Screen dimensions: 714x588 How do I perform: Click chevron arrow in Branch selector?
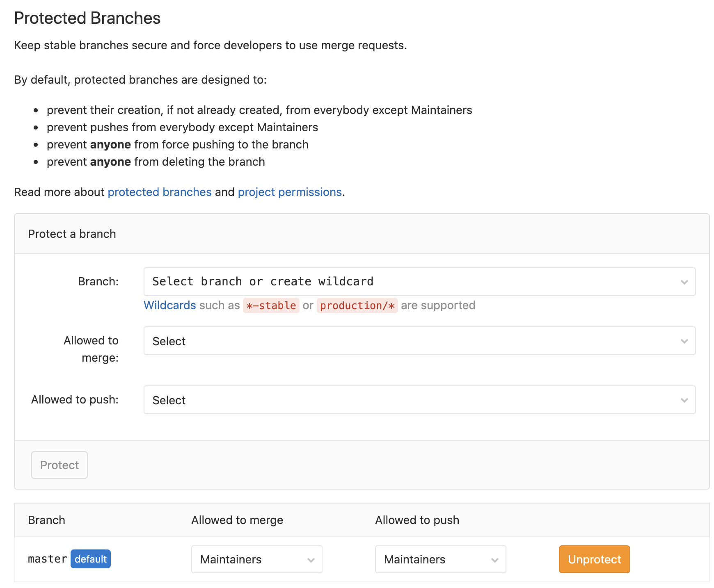click(x=684, y=282)
